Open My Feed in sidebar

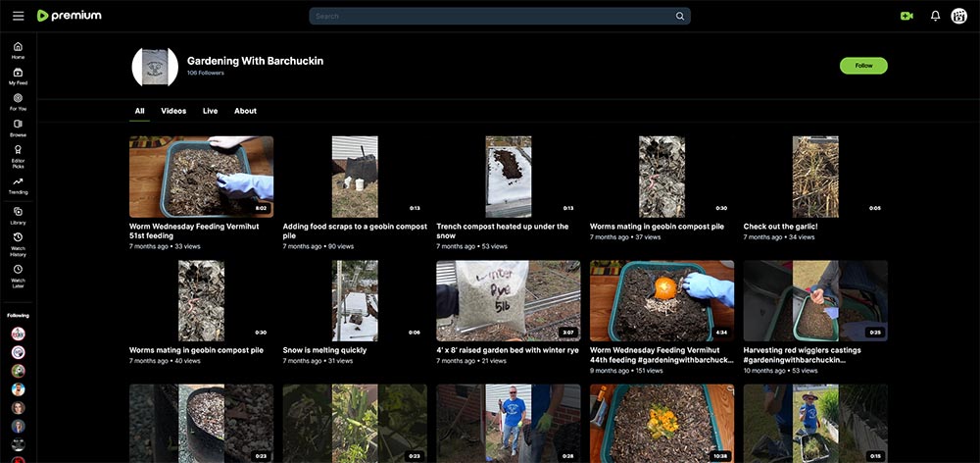point(18,77)
